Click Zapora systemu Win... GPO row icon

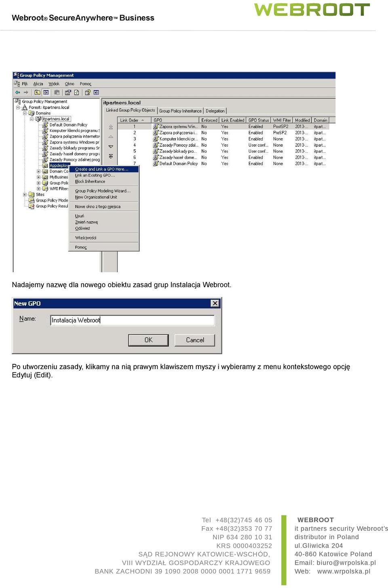(x=156, y=126)
